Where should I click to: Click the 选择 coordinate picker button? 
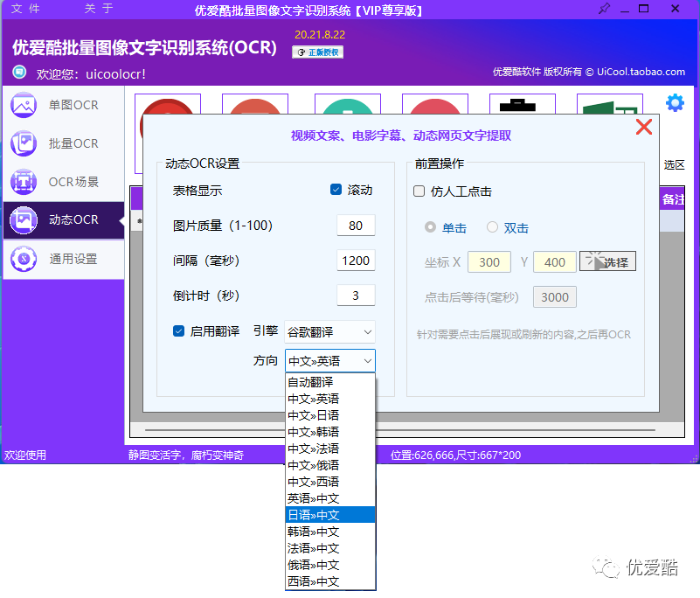pyautogui.click(x=607, y=261)
